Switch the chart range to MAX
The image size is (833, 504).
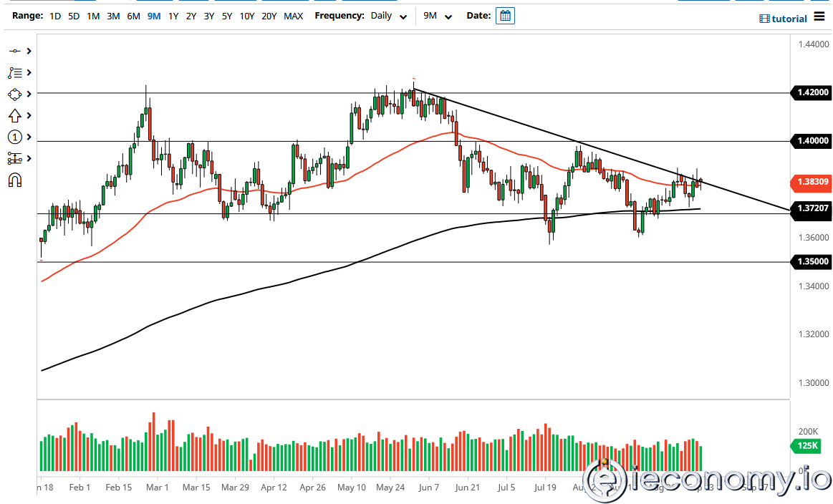[x=293, y=15]
